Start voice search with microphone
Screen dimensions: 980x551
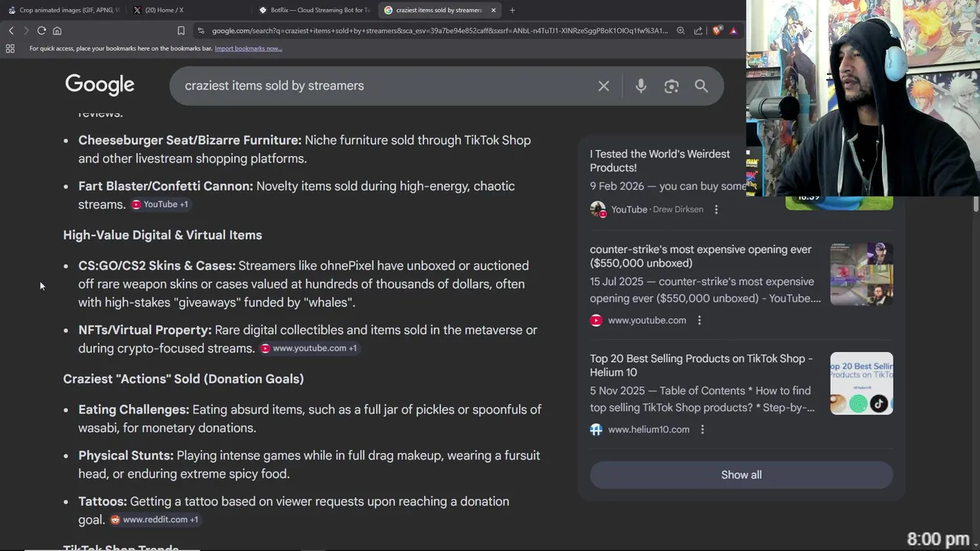(x=641, y=86)
